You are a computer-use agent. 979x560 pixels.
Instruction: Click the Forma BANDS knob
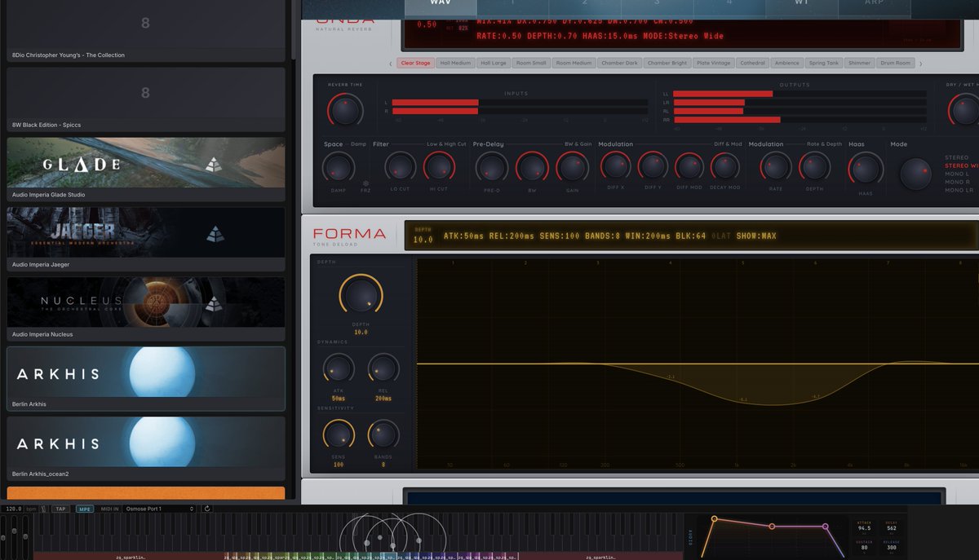[383, 434]
